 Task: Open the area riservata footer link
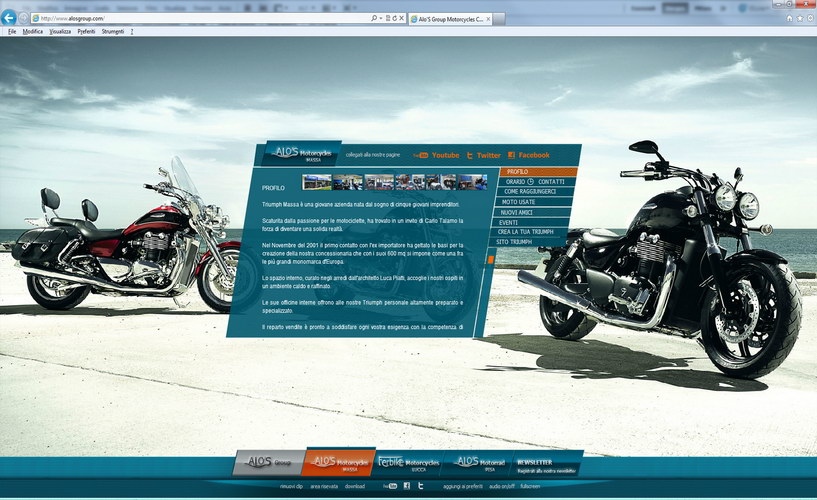click(324, 486)
